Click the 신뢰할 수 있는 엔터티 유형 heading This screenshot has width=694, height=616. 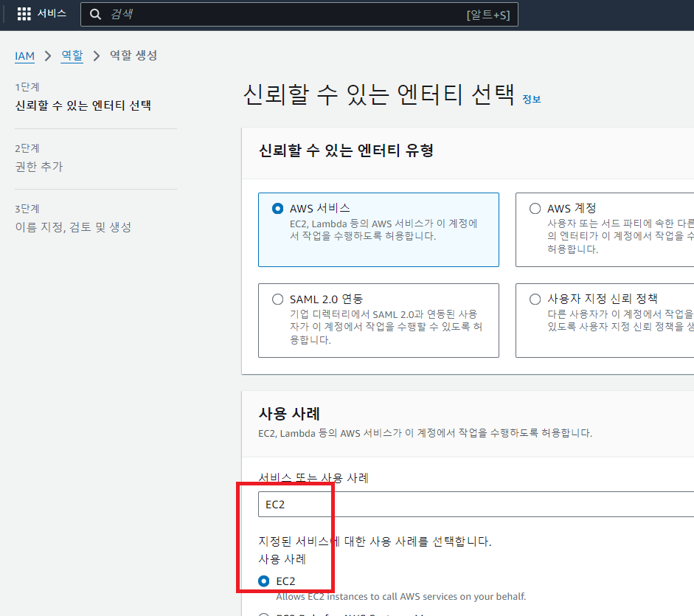346,150
